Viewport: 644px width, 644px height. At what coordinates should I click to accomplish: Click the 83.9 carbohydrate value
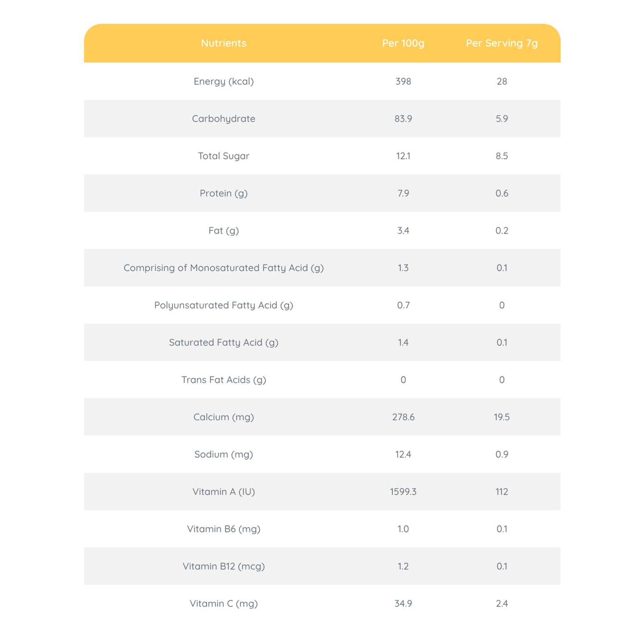tap(403, 119)
